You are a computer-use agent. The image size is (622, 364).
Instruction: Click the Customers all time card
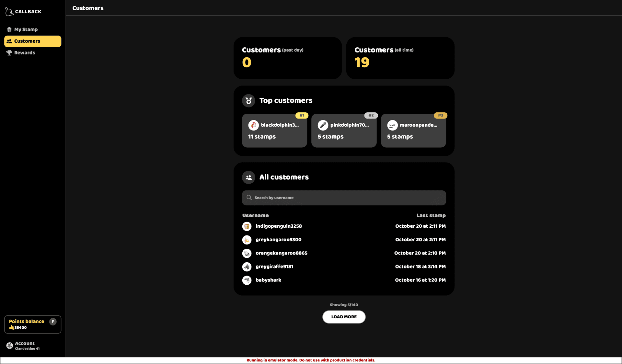400,58
